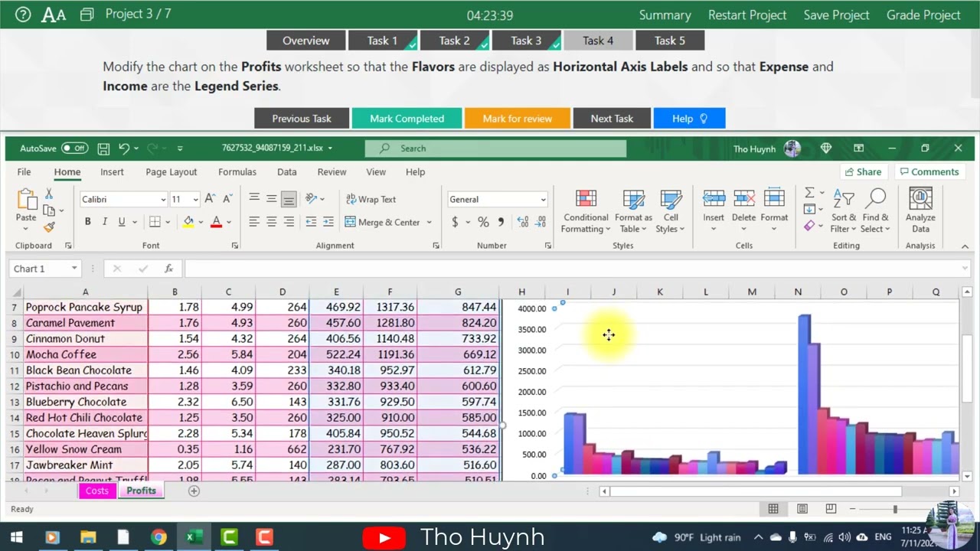Toggle Underline formatting
The height and width of the screenshot is (551, 980).
(x=122, y=222)
